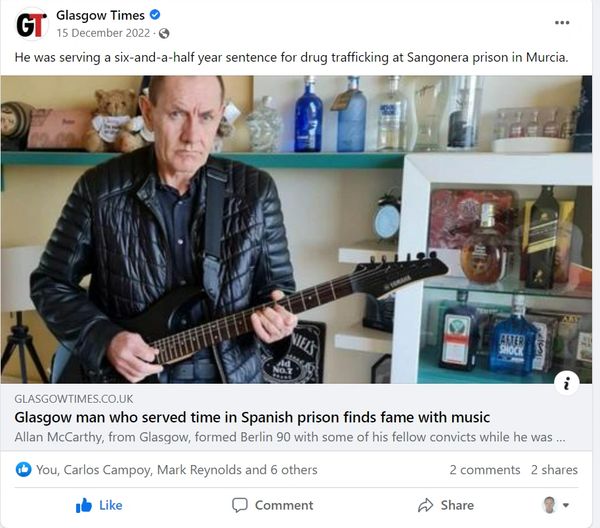Click the small profile avatar selector
The image size is (600, 528).
549,505
